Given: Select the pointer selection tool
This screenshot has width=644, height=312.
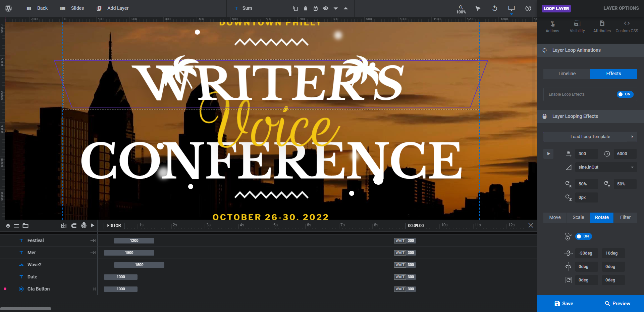Looking at the screenshot, I should 478,8.
